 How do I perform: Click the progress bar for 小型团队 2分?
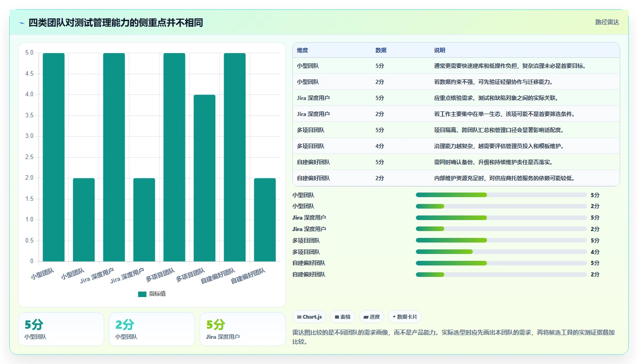coord(501,206)
